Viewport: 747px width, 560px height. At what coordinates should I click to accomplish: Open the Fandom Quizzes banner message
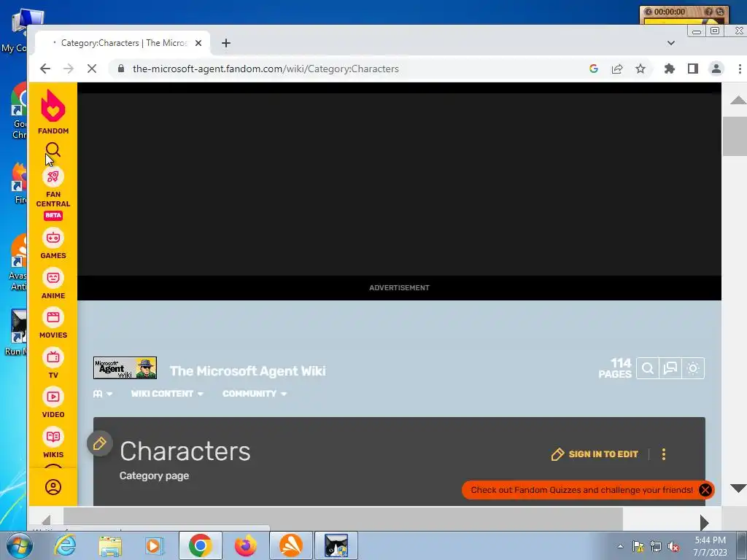pyautogui.click(x=581, y=490)
